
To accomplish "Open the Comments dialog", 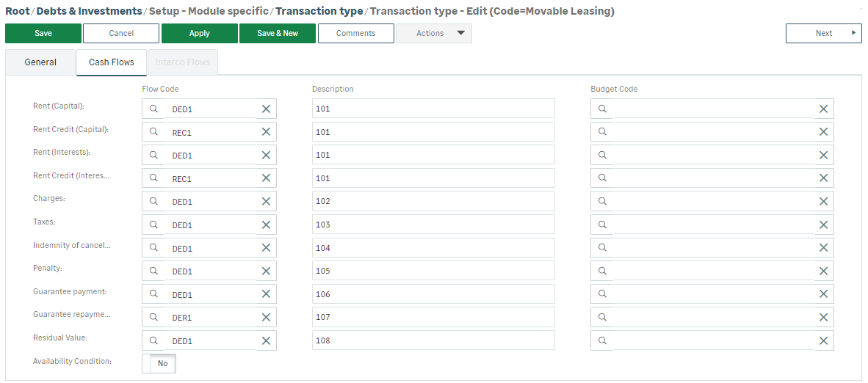I will tap(356, 33).
